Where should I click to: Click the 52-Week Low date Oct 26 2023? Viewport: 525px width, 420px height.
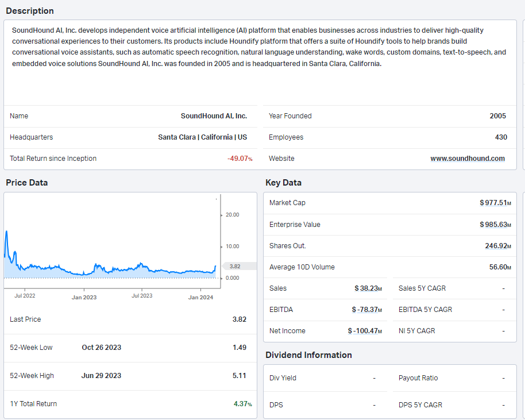[x=102, y=348]
